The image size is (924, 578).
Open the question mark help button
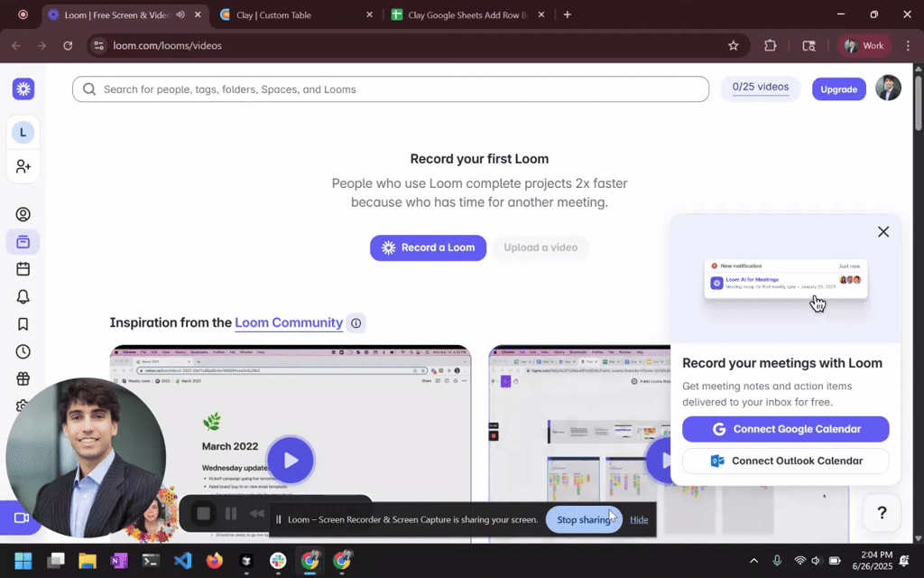(x=882, y=513)
